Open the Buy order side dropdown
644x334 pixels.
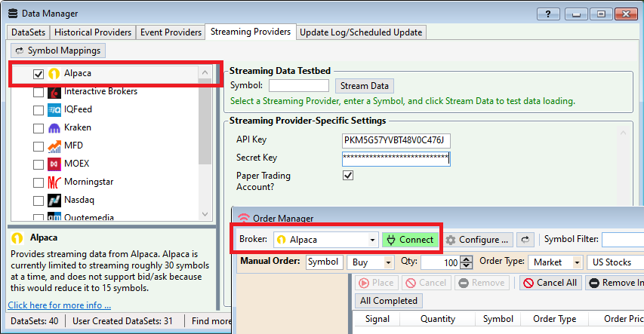coord(371,262)
